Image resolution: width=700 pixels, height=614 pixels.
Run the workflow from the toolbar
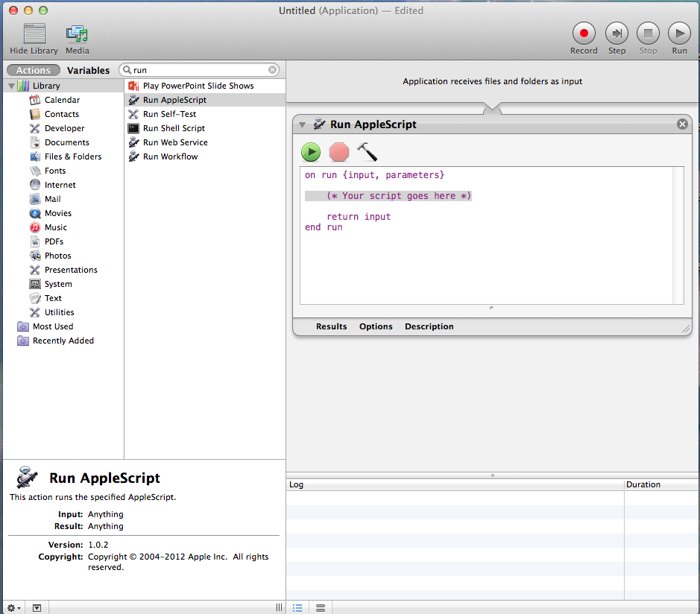pos(678,34)
